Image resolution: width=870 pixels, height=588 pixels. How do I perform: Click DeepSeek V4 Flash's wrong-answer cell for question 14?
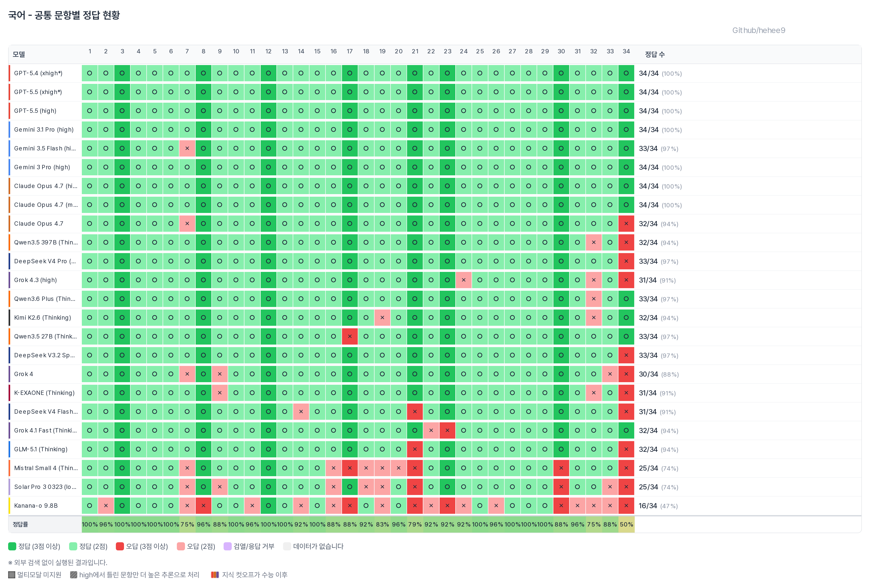pyautogui.click(x=301, y=411)
